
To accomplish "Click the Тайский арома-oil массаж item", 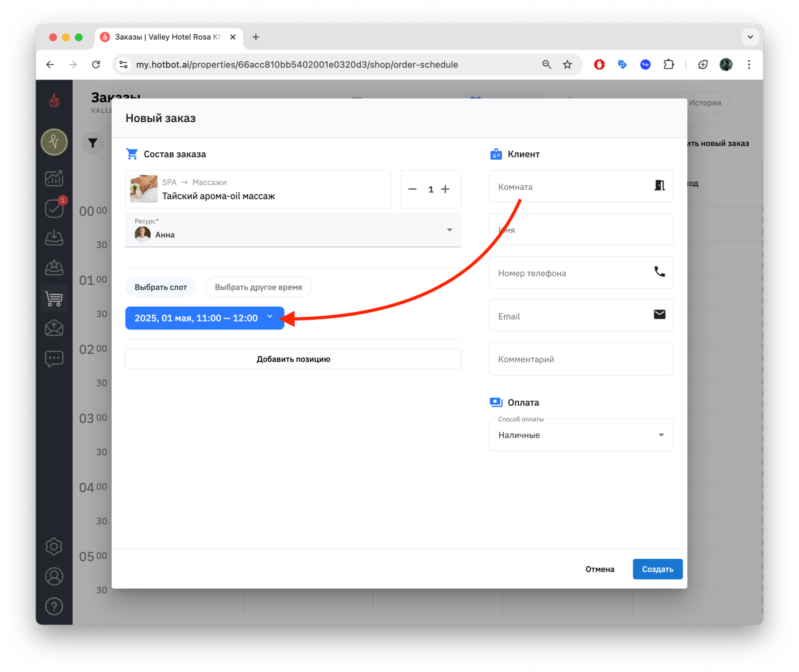I will click(x=258, y=189).
